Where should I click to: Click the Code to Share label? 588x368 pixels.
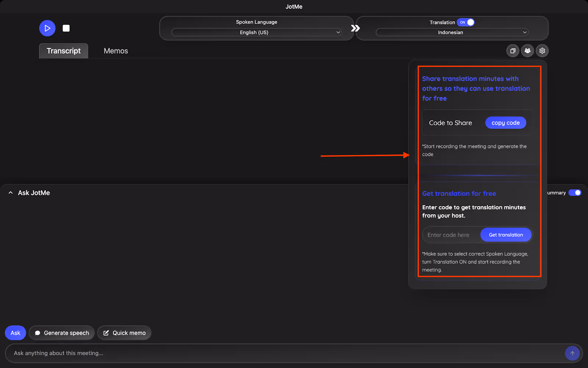tap(451, 123)
